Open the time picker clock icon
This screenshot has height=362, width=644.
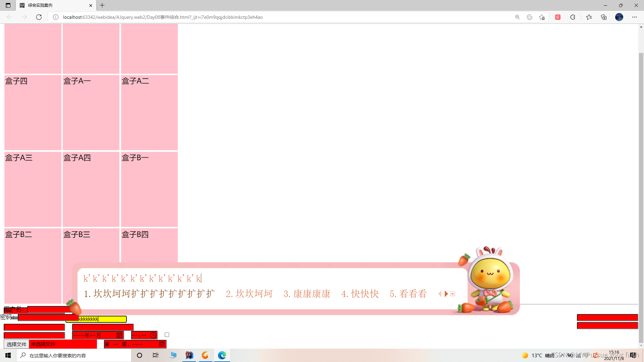(x=153, y=335)
